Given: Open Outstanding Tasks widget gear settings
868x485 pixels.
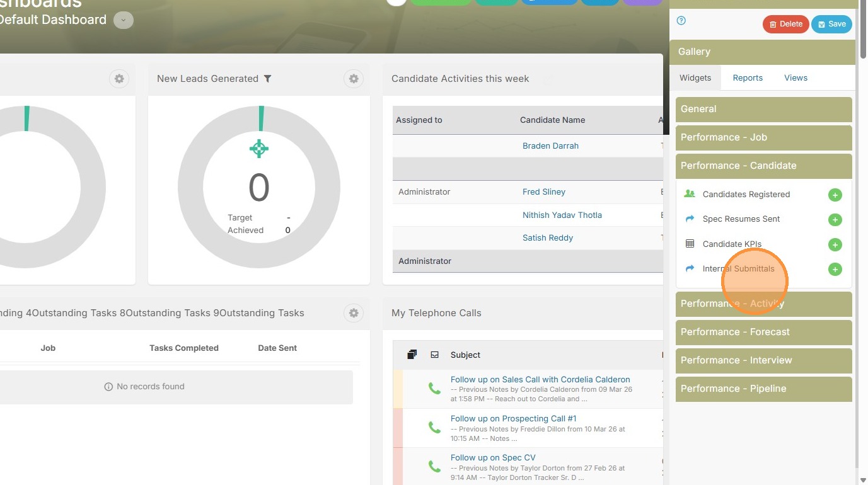Looking at the screenshot, I should 354,313.
